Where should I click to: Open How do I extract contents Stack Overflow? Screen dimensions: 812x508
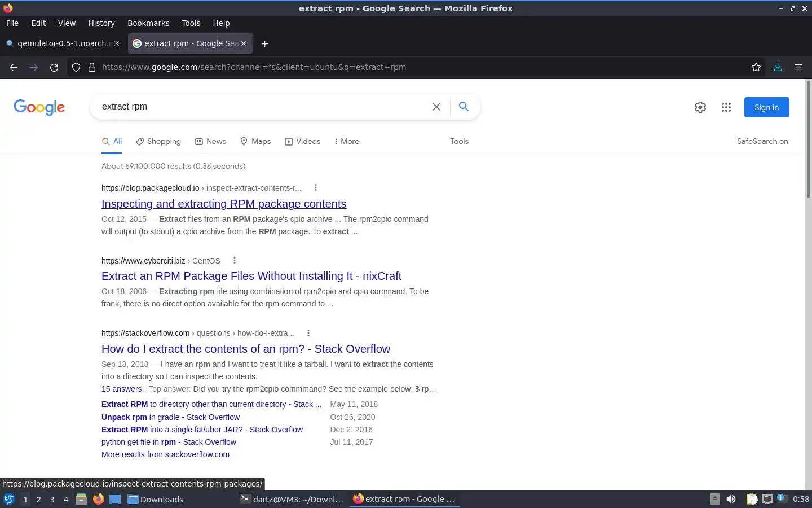246,349
